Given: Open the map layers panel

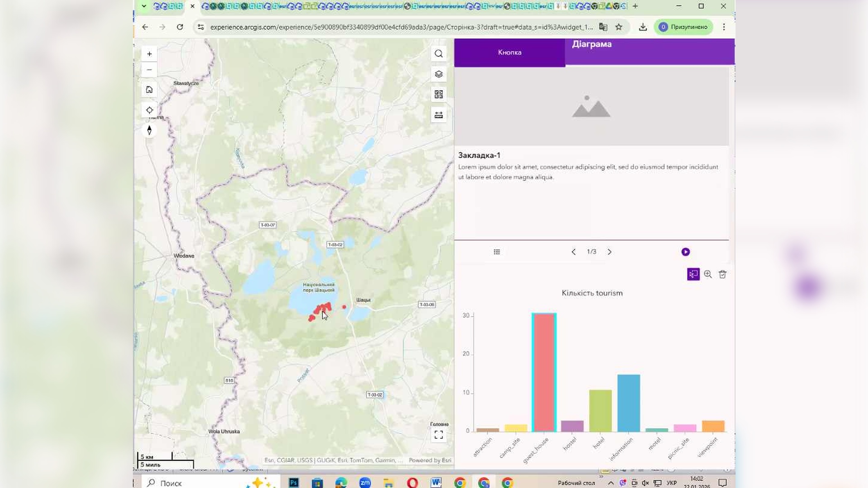Looking at the screenshot, I should point(439,74).
